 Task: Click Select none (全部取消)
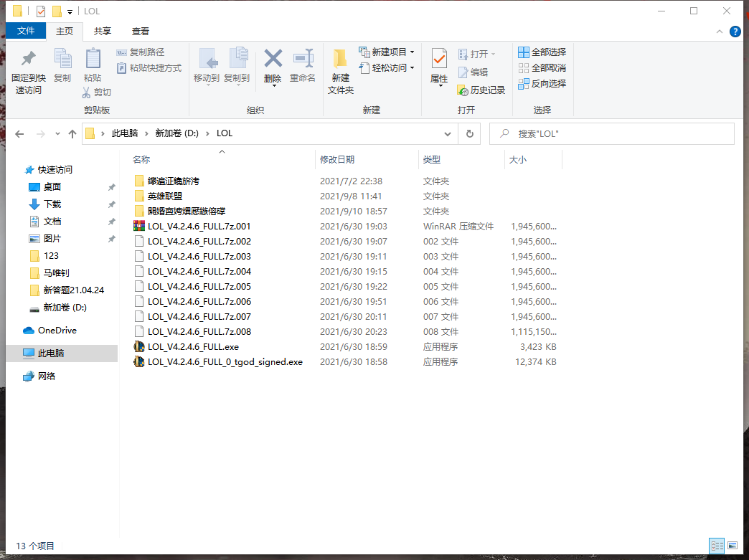pyautogui.click(x=542, y=68)
